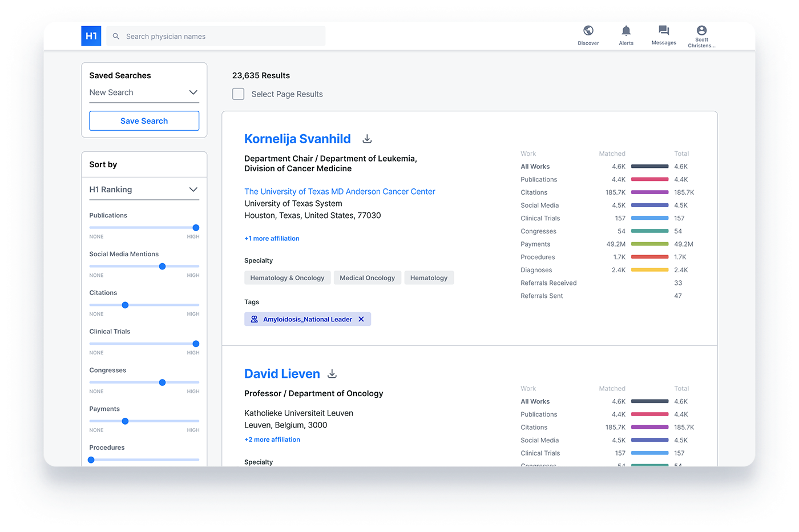Viewport: 799px width, 532px height.
Task: Open Scott Christens... profile icon
Action: pyautogui.click(x=701, y=30)
